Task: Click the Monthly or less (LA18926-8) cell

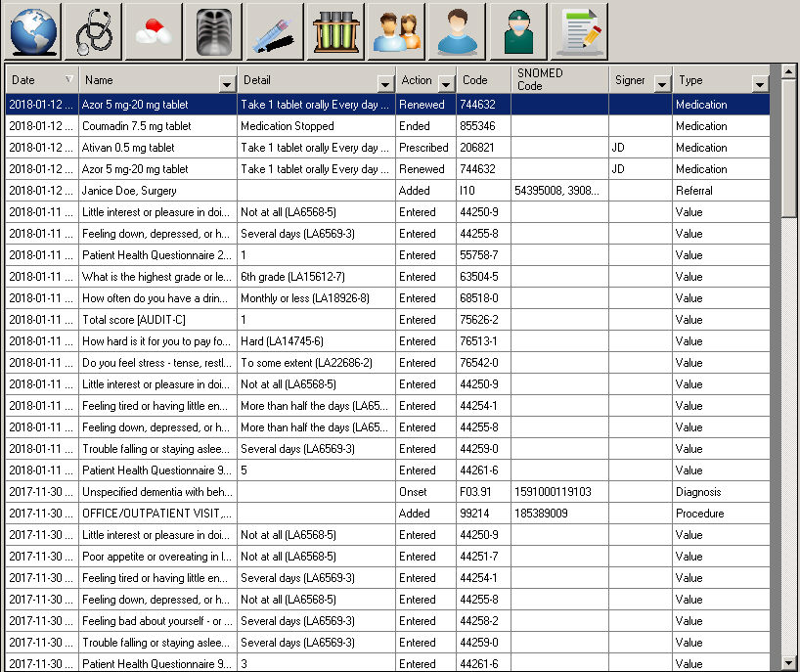Action: [x=316, y=298]
